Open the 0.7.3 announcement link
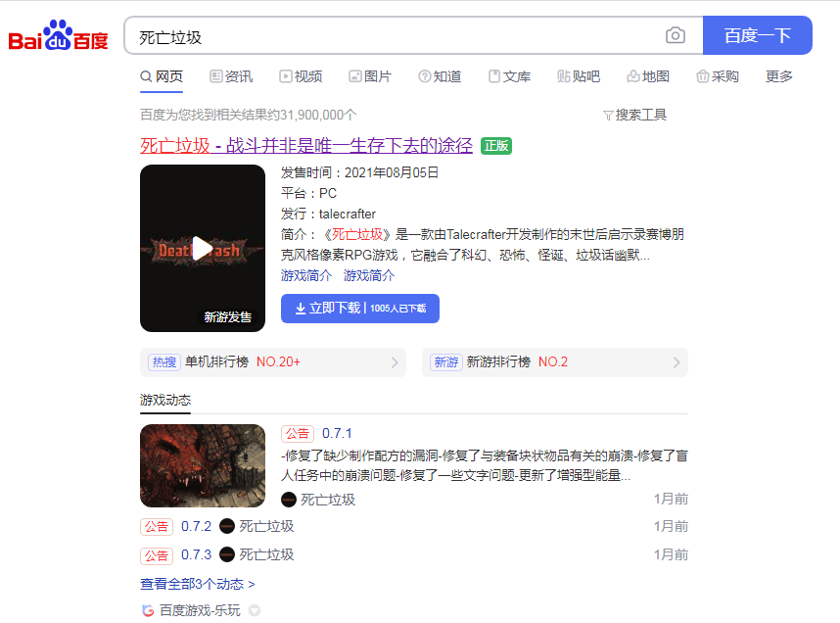Image resolution: width=840 pixels, height=623 pixels. point(196,554)
